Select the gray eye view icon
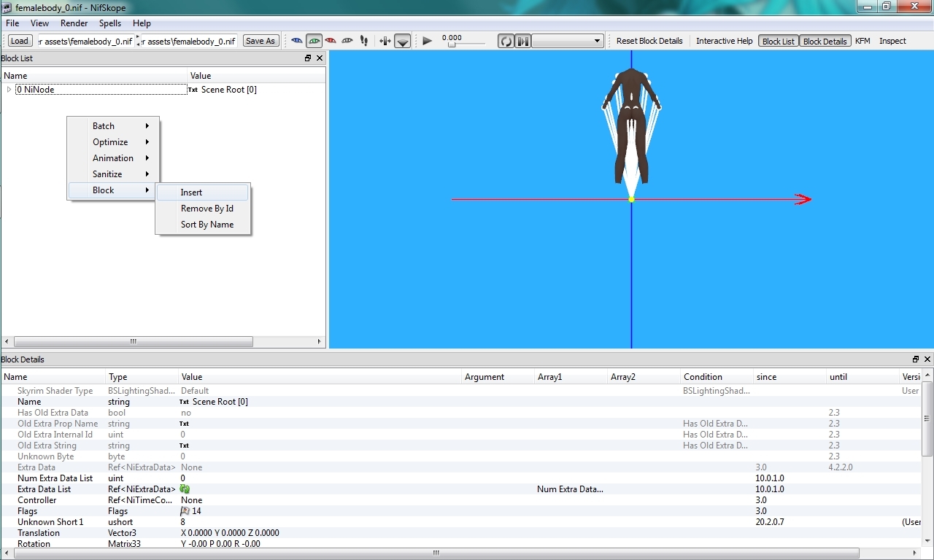This screenshot has height=560, width=934. pyautogui.click(x=347, y=41)
